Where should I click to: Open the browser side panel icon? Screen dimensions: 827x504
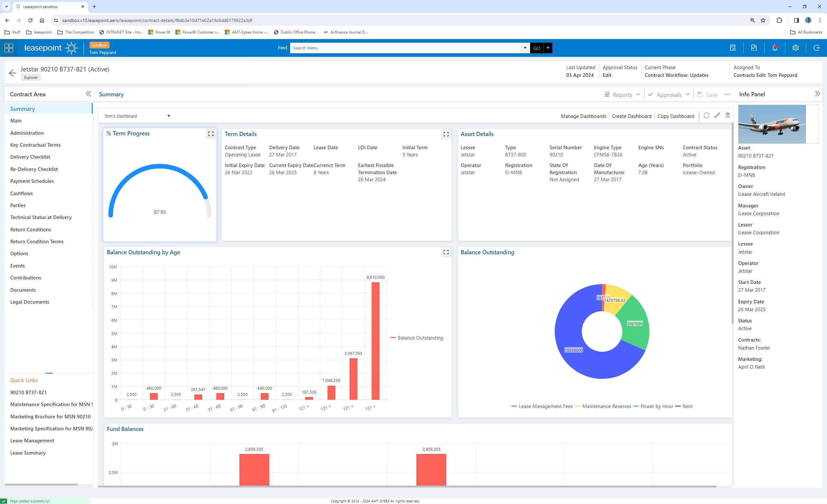(x=796, y=20)
